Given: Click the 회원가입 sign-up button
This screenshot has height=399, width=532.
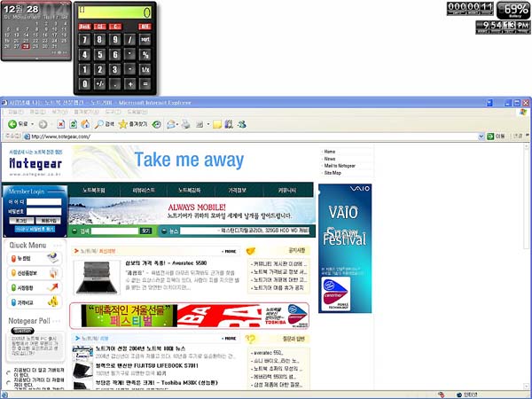Looking at the screenshot, I should tap(48, 221).
